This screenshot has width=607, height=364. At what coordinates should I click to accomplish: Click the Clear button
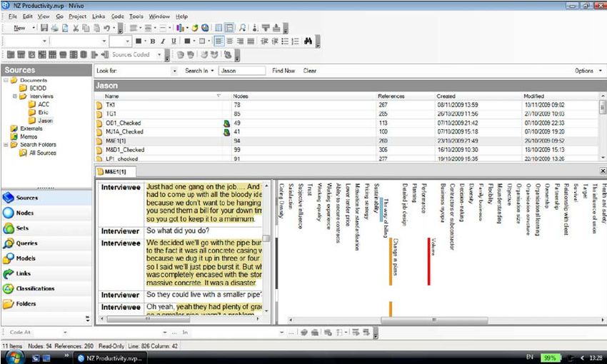[310, 71]
